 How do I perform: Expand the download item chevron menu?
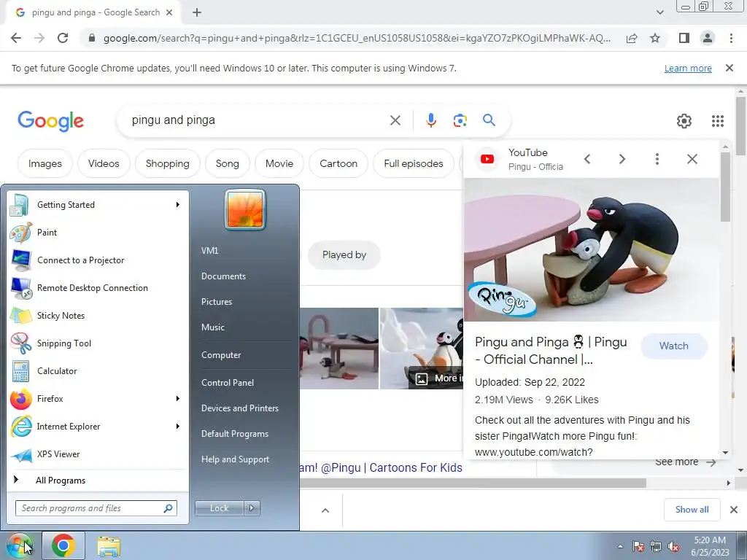click(325, 510)
